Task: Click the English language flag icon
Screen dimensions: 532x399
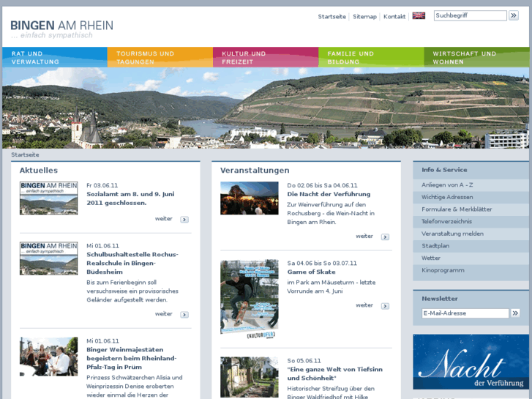Action: pyautogui.click(x=419, y=15)
